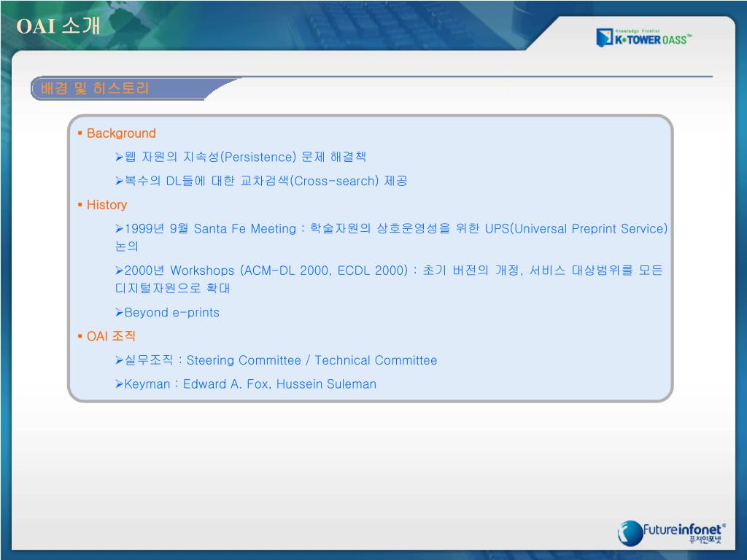Click the line about Persistence 문제 해결책
This screenshot has width=747, height=560.
241,157
